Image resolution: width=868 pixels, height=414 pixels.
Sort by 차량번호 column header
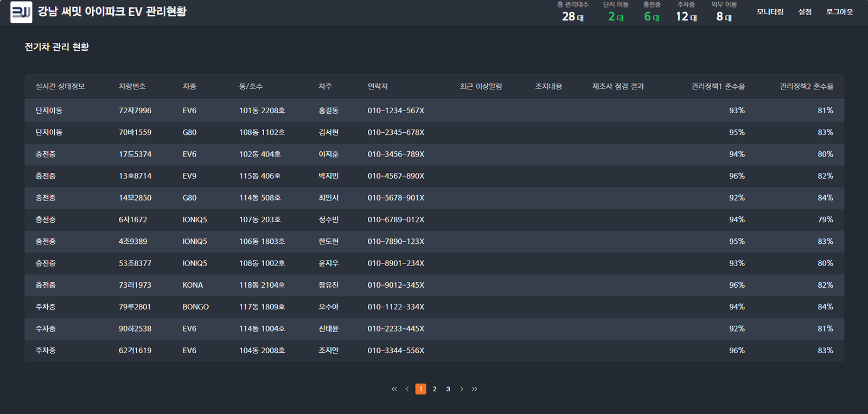(x=132, y=87)
